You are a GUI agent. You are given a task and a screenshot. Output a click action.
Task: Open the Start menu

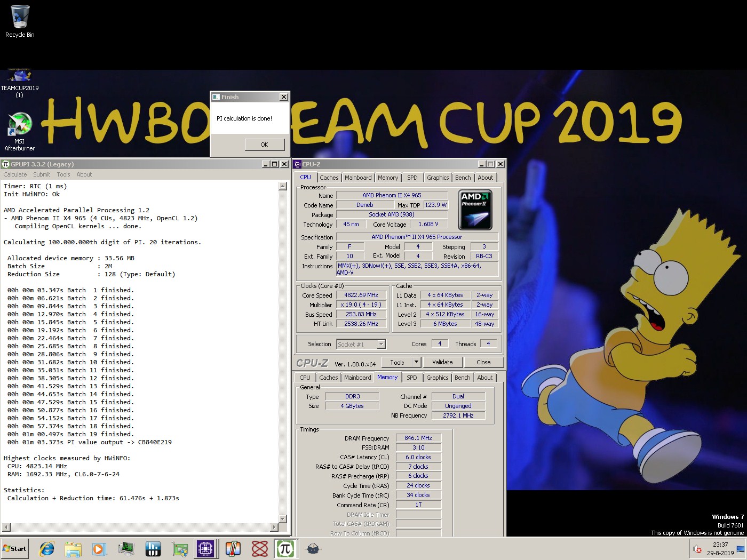point(14,549)
